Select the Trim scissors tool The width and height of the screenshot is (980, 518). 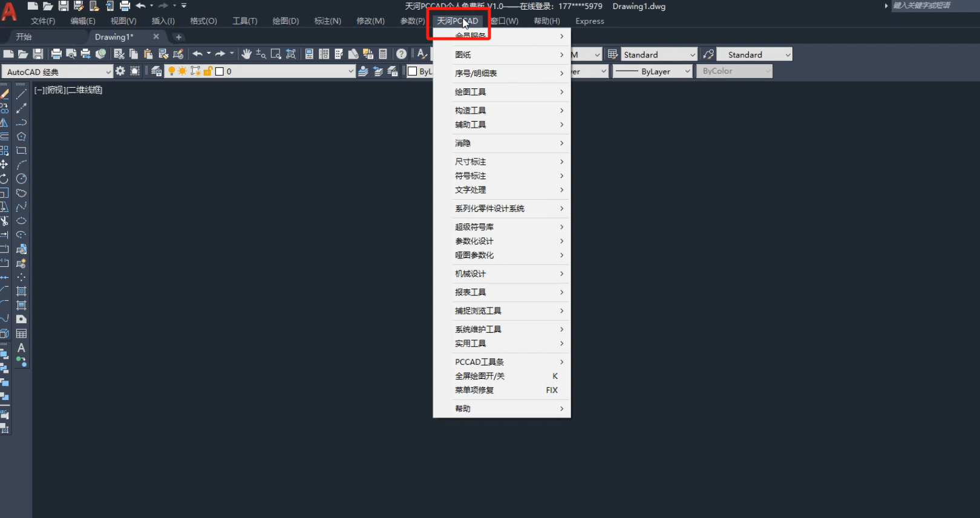(4, 221)
